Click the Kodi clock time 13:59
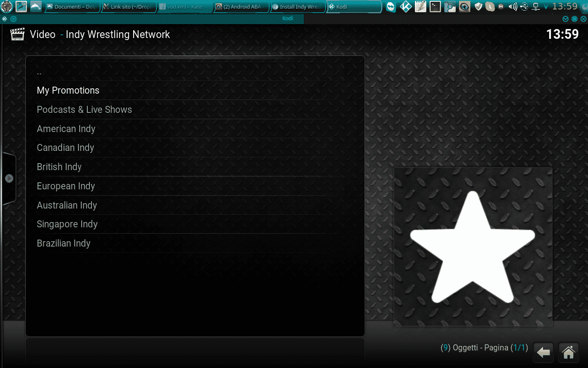 (562, 34)
